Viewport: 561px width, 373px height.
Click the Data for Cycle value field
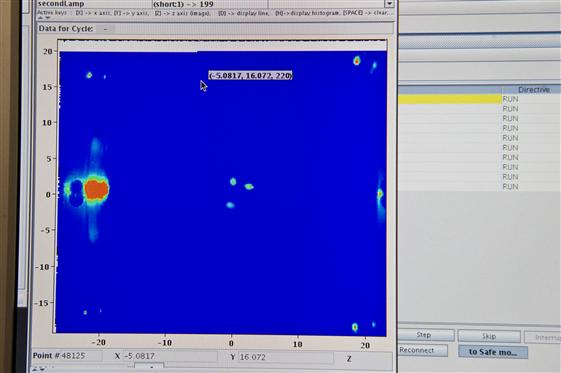pyautogui.click(x=106, y=29)
